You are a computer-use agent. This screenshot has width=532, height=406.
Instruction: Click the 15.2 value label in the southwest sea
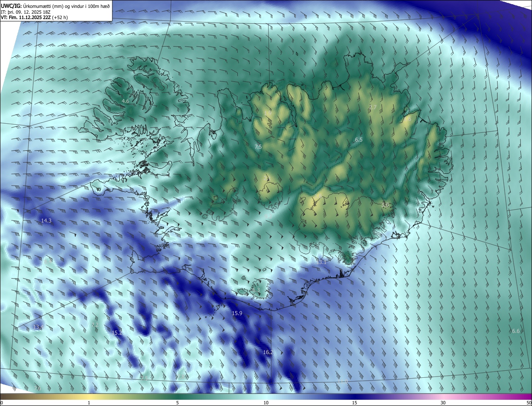[x=117, y=333]
